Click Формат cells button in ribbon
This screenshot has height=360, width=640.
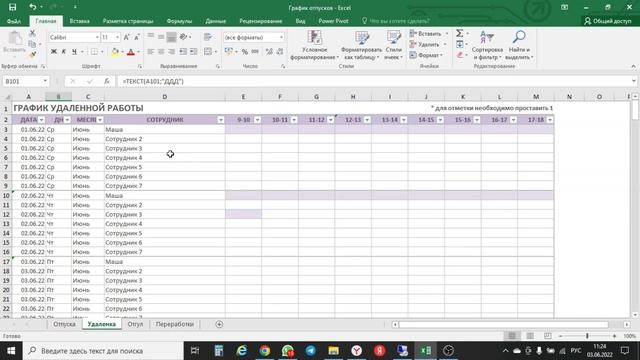[427, 55]
